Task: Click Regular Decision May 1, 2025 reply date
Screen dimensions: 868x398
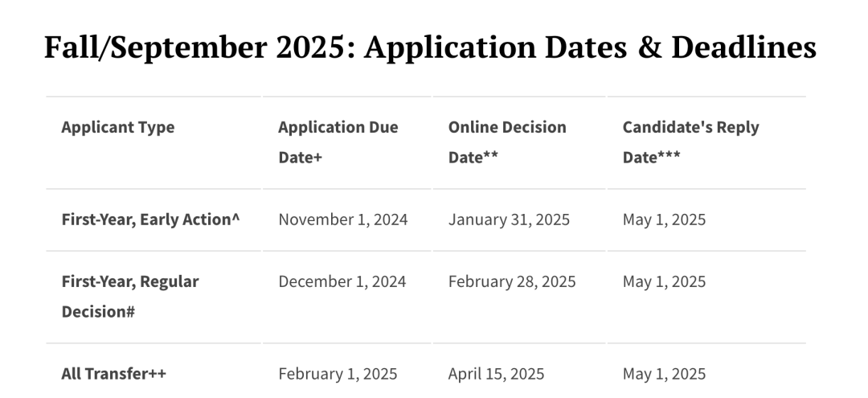Action: (x=664, y=281)
